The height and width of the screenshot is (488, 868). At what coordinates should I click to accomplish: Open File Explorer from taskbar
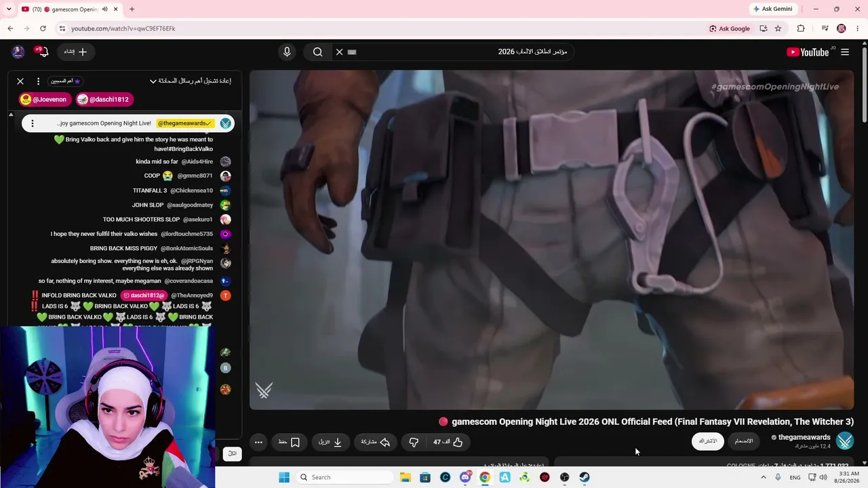405,477
